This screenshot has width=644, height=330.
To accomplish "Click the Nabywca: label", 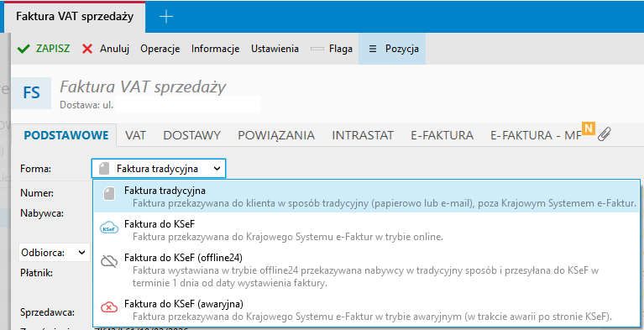I will (41, 213).
